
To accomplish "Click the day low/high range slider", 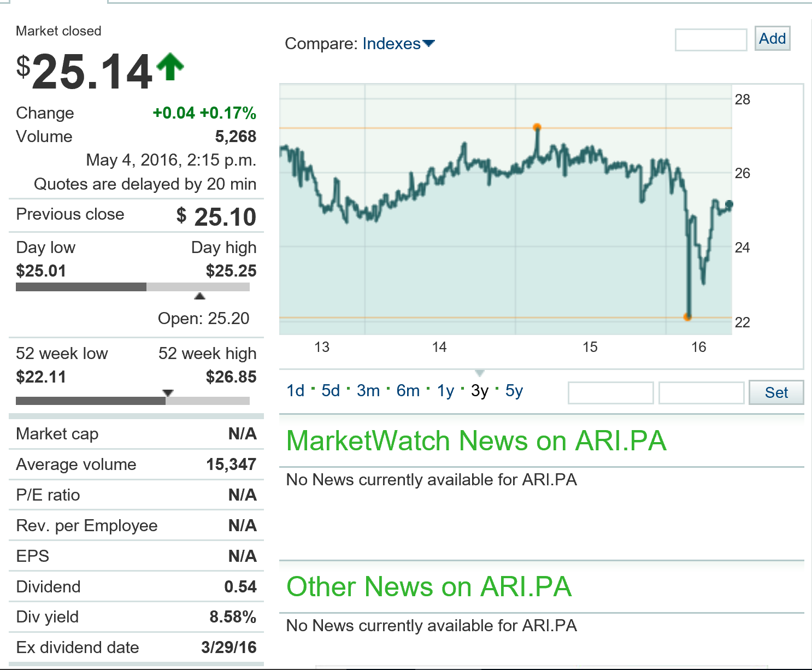I will click(x=133, y=286).
